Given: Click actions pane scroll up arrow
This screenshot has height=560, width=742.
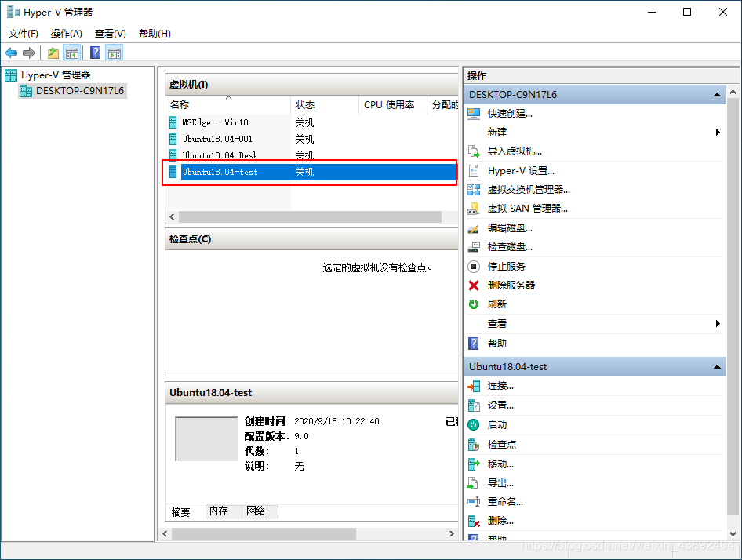Looking at the screenshot, I should point(733,92).
